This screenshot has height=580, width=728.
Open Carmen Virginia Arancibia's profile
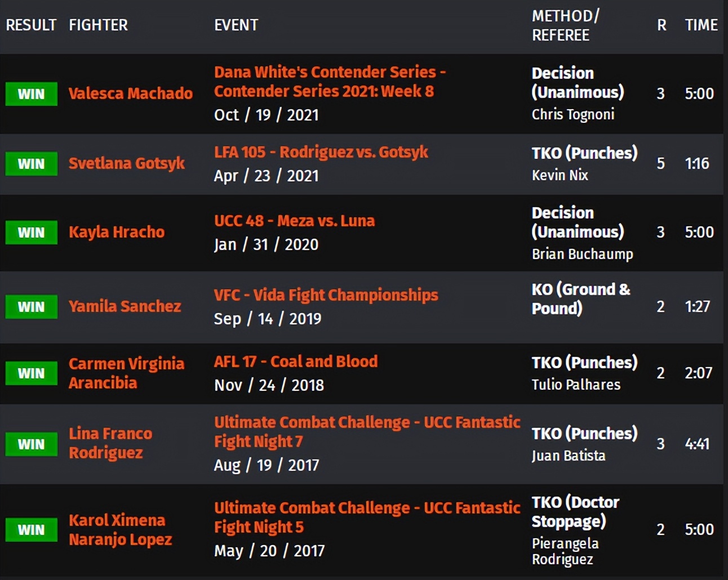[126, 373]
